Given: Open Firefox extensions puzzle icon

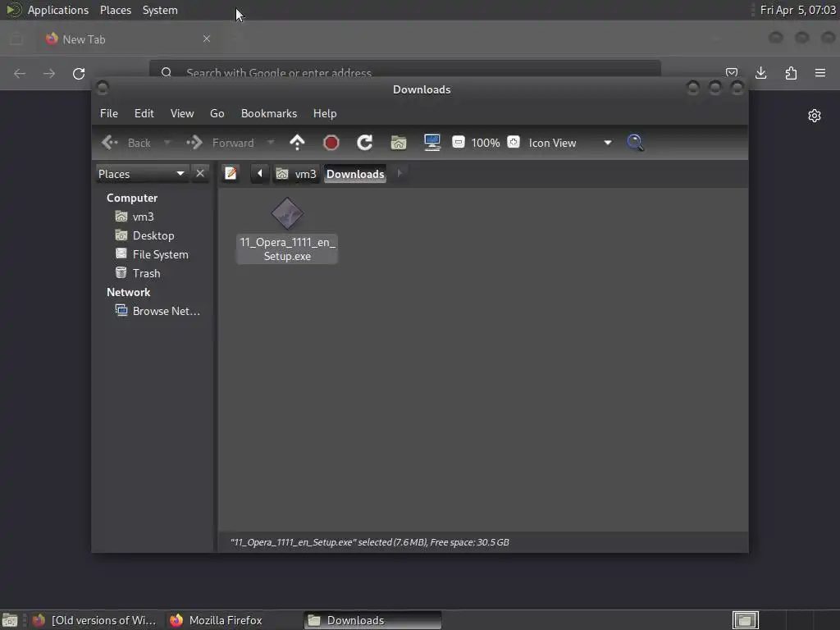Looking at the screenshot, I should [x=791, y=73].
